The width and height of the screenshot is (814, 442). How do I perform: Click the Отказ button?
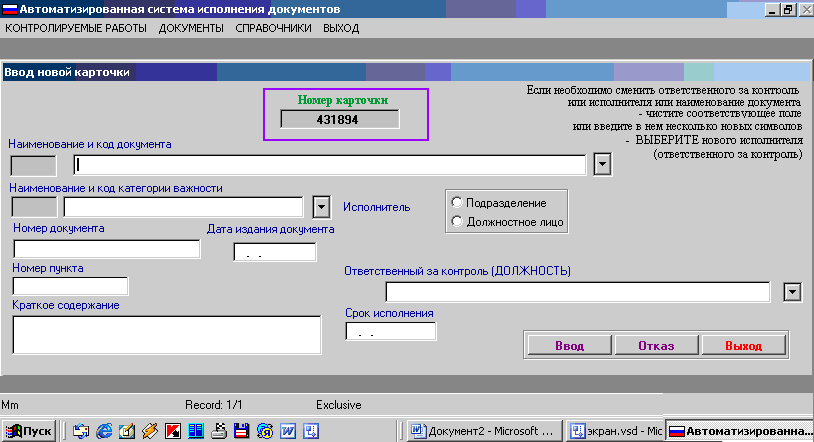tap(656, 345)
